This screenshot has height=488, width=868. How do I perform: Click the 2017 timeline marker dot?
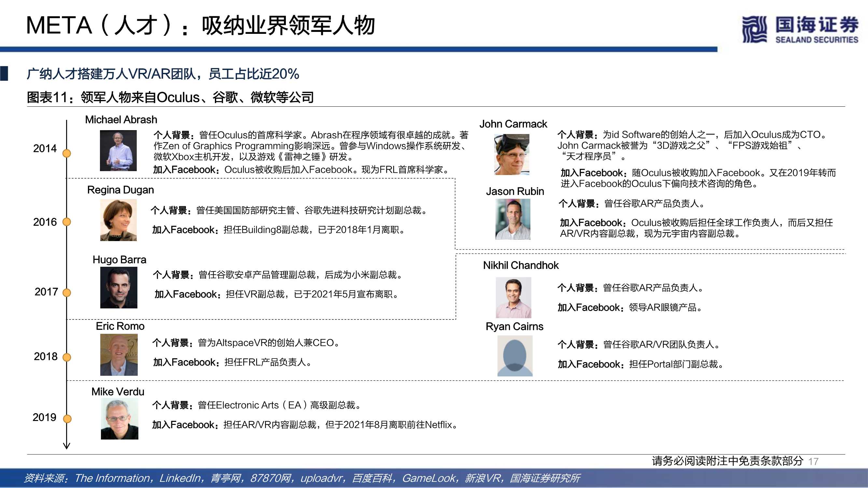coord(67,293)
